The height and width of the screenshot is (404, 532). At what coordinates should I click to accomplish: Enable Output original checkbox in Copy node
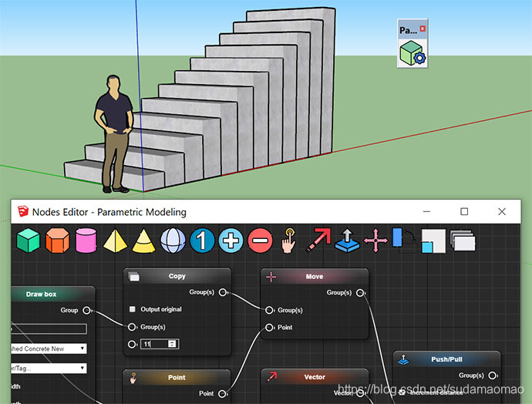[133, 309]
